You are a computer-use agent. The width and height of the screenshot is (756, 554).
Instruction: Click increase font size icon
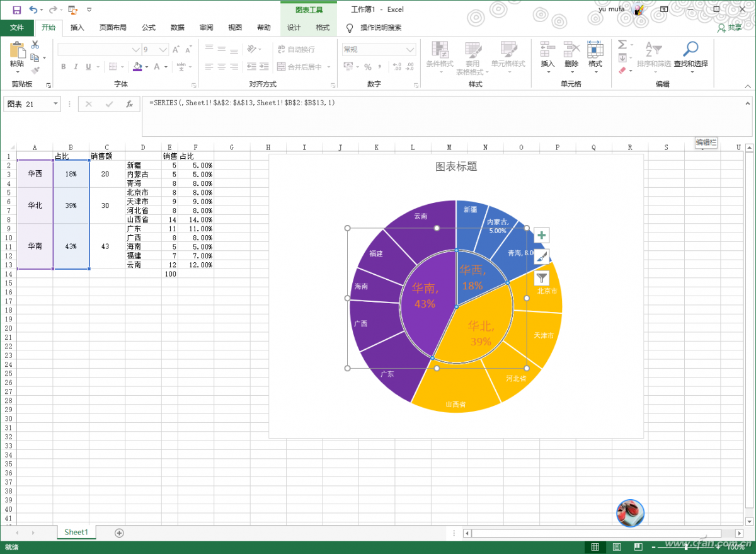click(x=176, y=49)
